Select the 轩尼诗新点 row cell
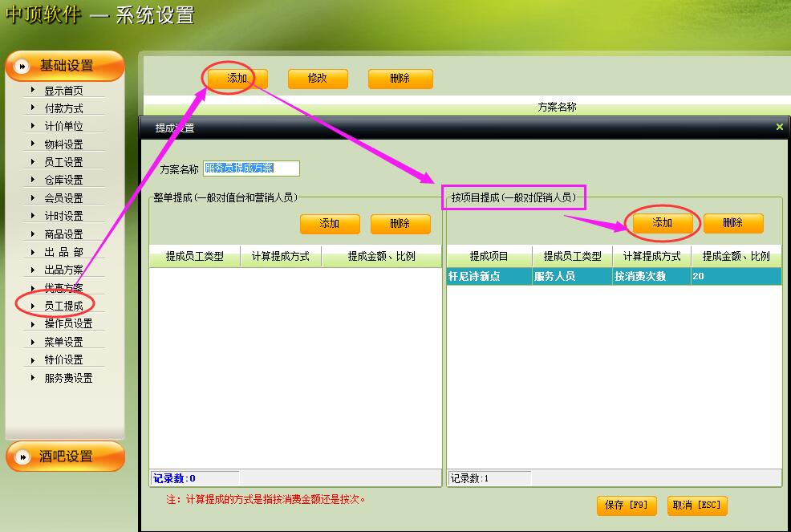The height and width of the screenshot is (532, 791). [x=489, y=276]
